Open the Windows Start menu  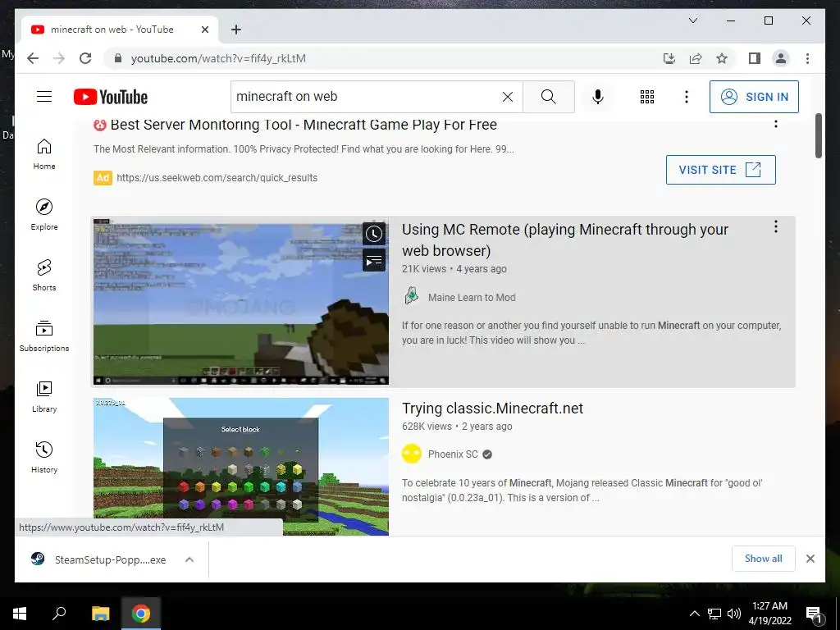pyautogui.click(x=20, y=614)
